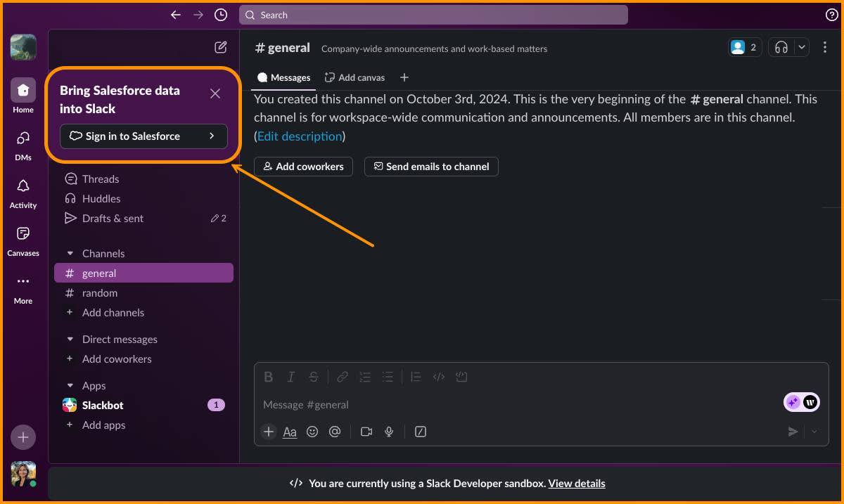The height and width of the screenshot is (504, 844).
Task: Toggle bold formatting in message composer
Action: (x=268, y=377)
